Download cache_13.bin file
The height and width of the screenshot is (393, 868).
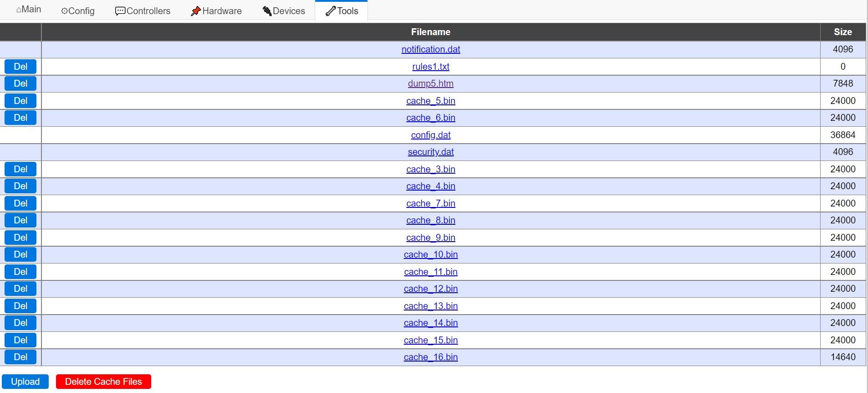coord(431,306)
